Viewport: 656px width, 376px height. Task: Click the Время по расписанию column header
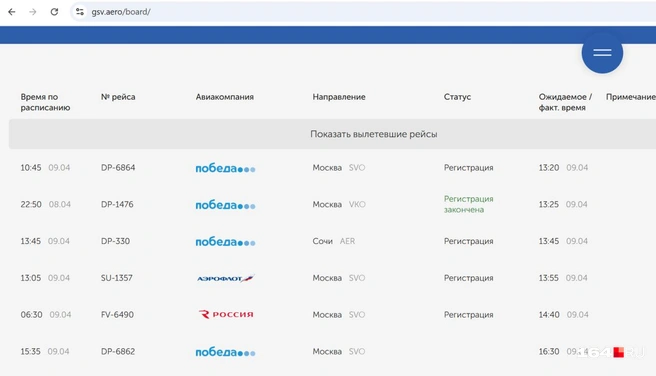coord(45,102)
